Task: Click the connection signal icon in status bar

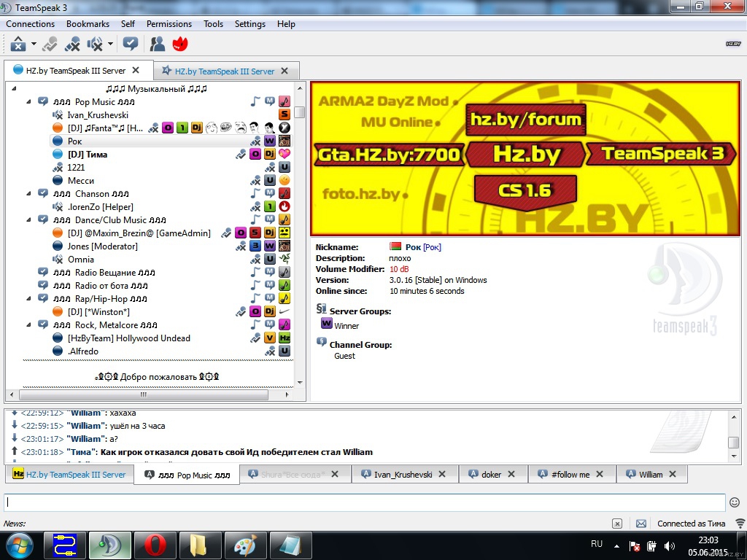Action: pyautogui.click(x=740, y=524)
